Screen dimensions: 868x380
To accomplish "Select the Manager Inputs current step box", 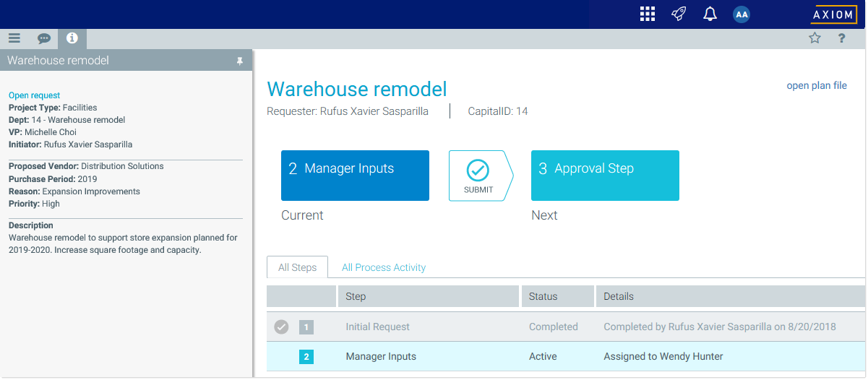I will (355, 176).
